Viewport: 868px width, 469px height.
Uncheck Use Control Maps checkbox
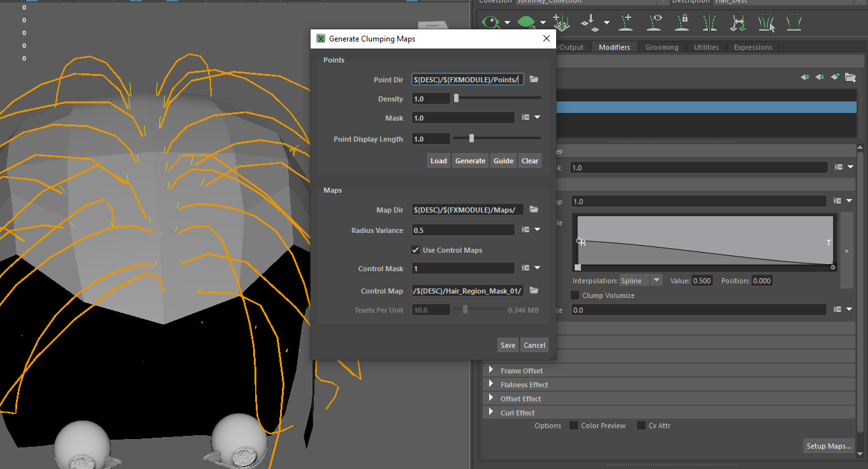coord(416,250)
